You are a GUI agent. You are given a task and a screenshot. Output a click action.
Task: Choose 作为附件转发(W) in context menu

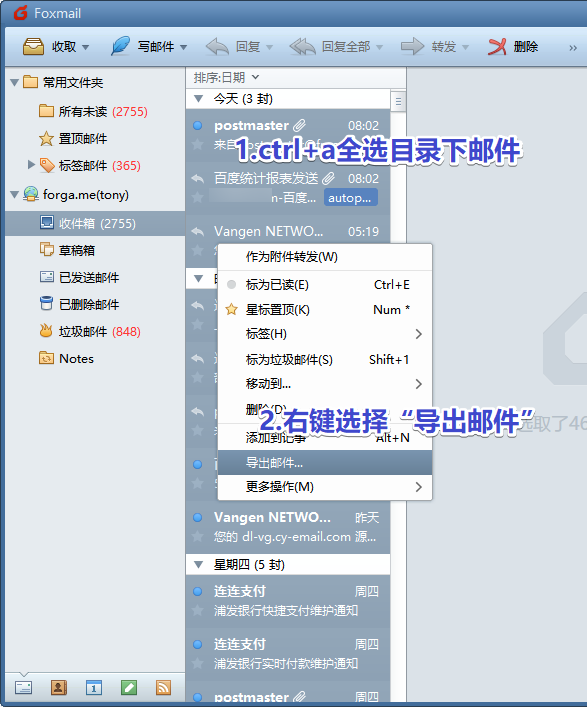click(325, 257)
